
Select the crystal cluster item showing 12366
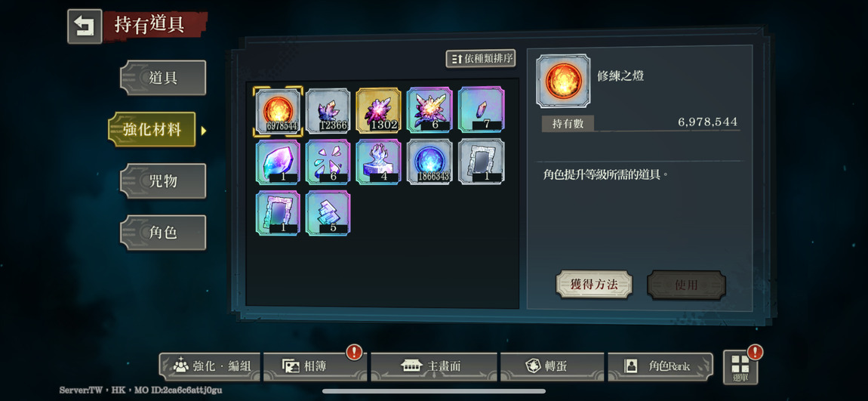[x=328, y=111]
